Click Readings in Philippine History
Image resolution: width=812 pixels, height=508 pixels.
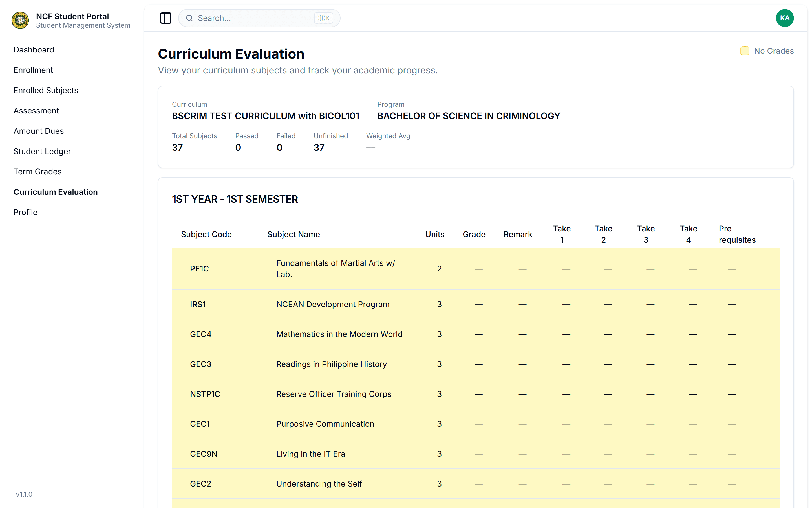[332, 364]
